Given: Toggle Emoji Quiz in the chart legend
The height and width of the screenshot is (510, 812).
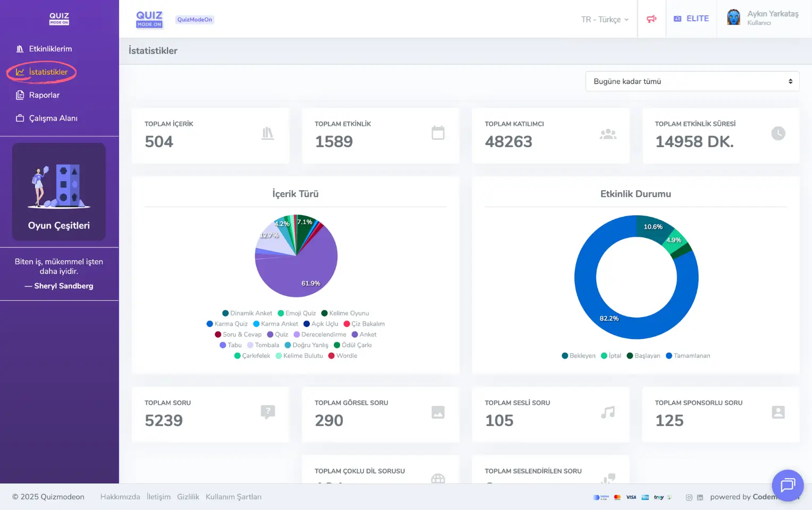Looking at the screenshot, I should (297, 313).
